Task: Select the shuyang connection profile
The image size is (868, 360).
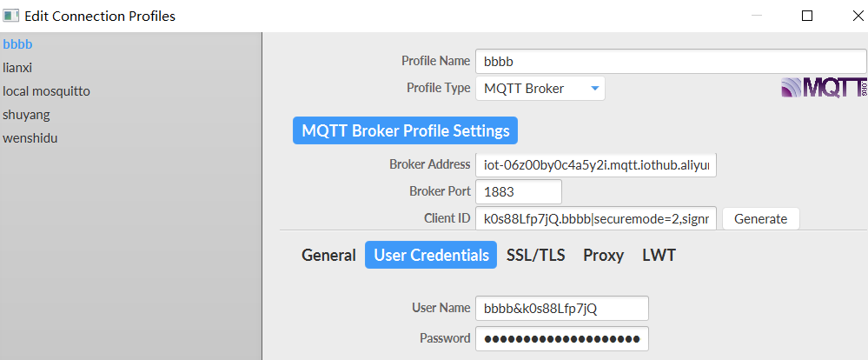Action: point(26,114)
